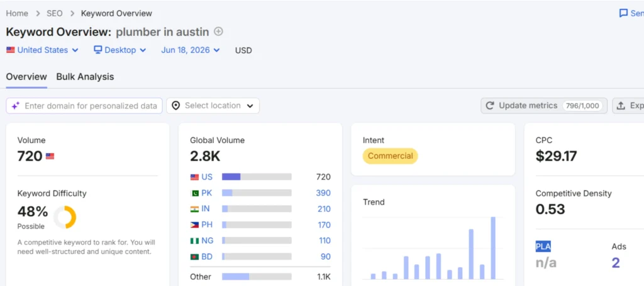Click the n/a PLA value

[546, 263]
